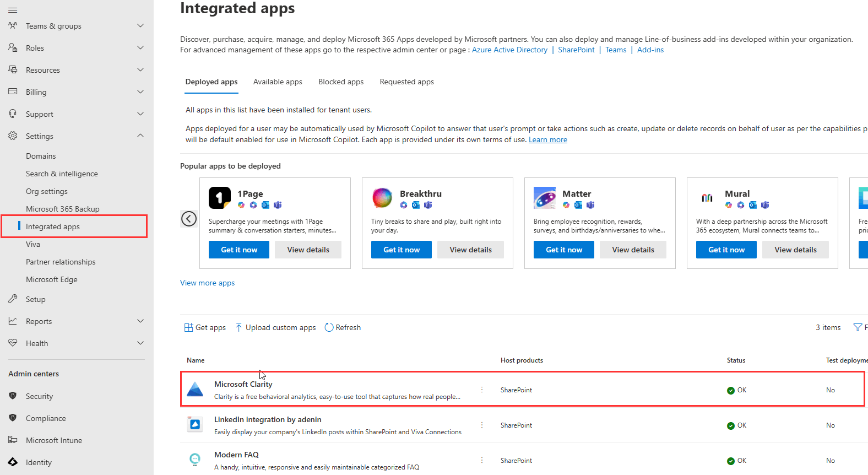
Task: Switch to the Available apps tab
Action: [278, 82]
